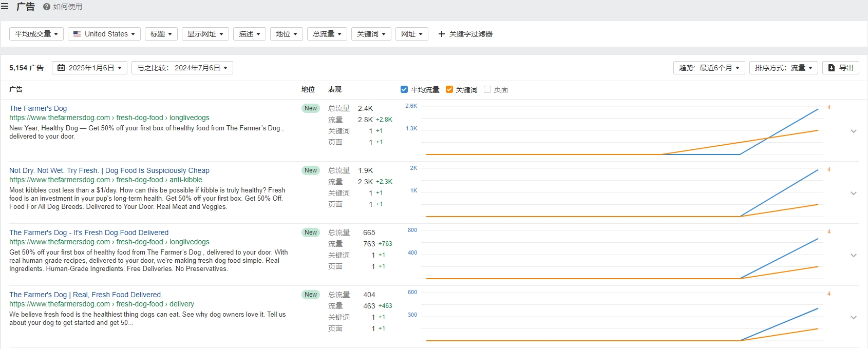Click the 表现 column header
This screenshot has width=868, height=349.
point(335,89)
